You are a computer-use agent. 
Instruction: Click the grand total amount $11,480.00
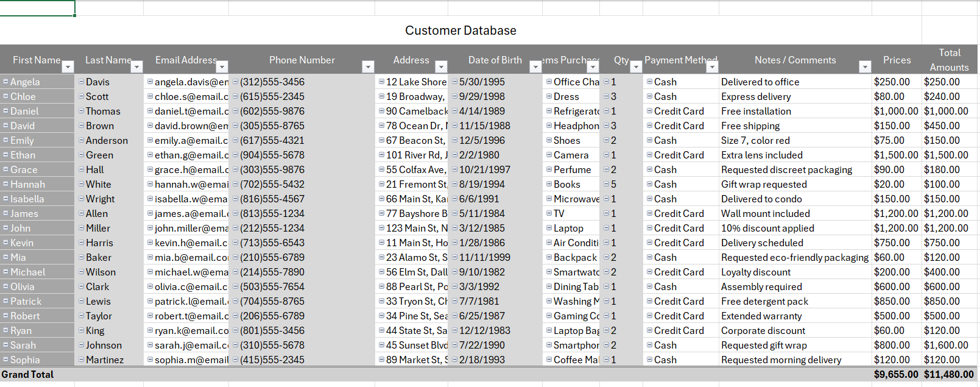[948, 374]
